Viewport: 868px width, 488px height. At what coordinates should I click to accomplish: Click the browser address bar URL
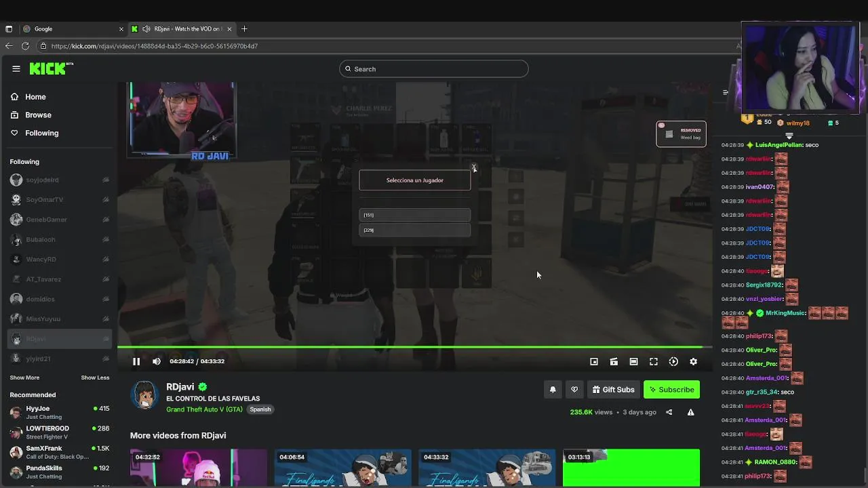(155, 46)
